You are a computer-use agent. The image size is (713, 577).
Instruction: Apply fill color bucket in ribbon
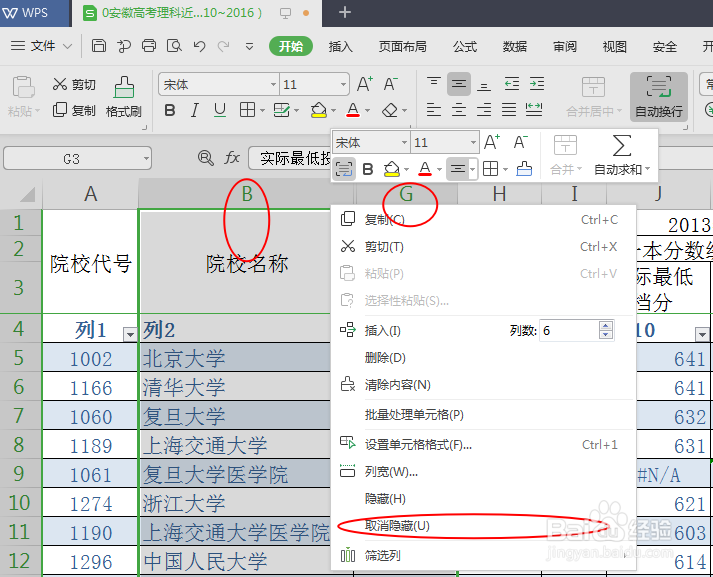(318, 110)
